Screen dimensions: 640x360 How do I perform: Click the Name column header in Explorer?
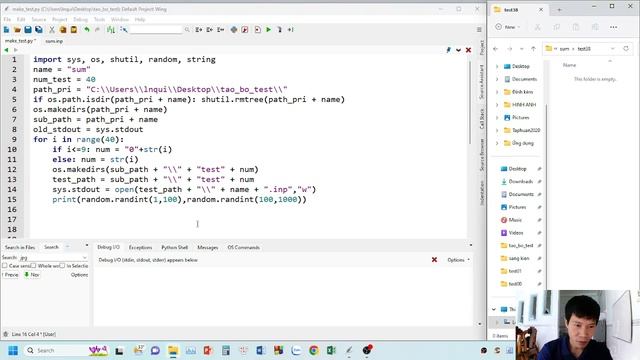569,65
